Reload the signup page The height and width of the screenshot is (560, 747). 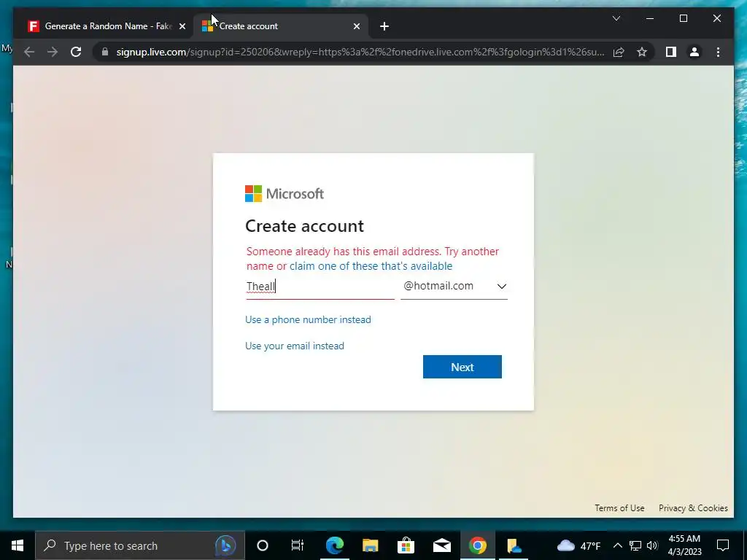[x=76, y=52]
